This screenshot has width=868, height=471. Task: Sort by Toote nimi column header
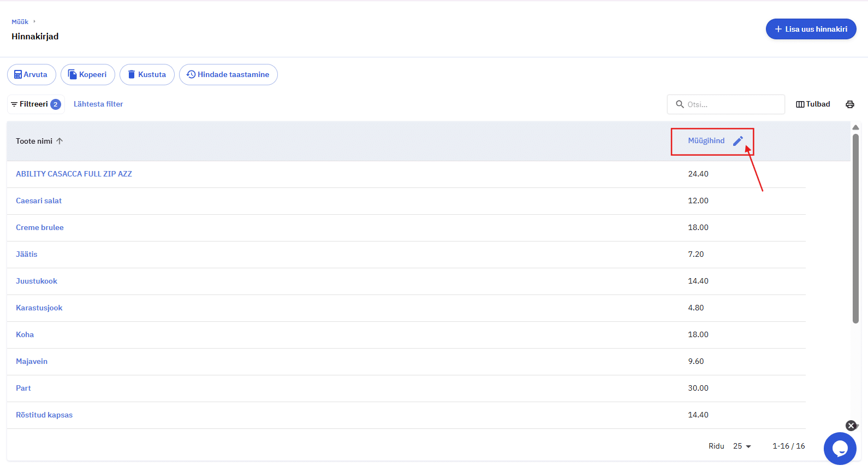pyautogui.click(x=34, y=141)
